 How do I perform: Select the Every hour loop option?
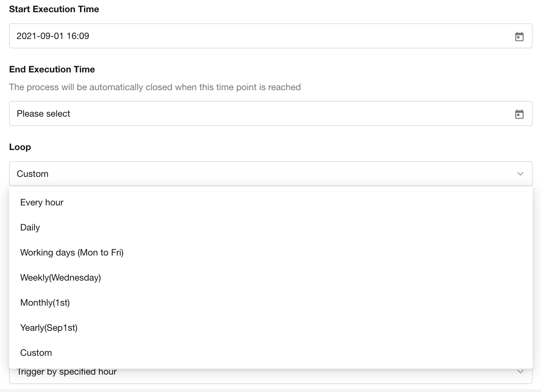click(x=42, y=202)
